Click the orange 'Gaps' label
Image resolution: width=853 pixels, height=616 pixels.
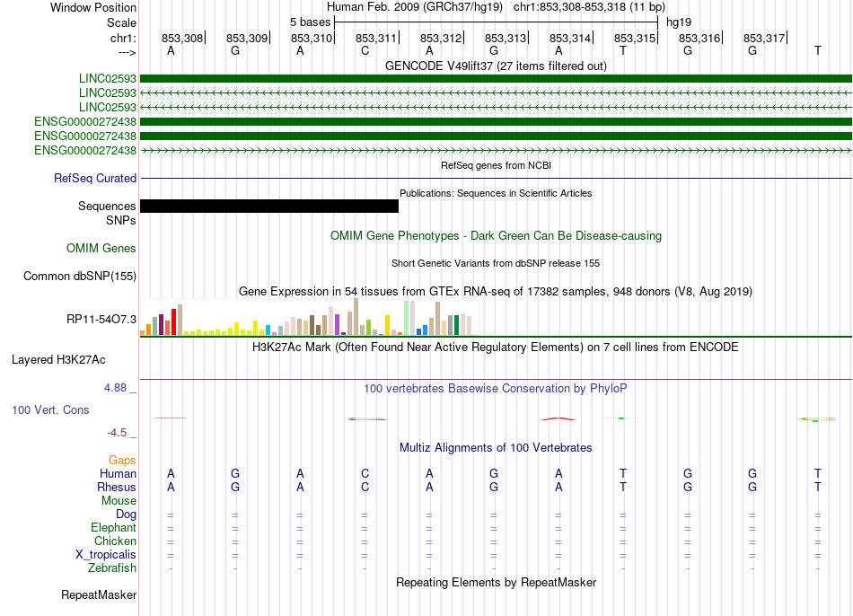point(122,461)
